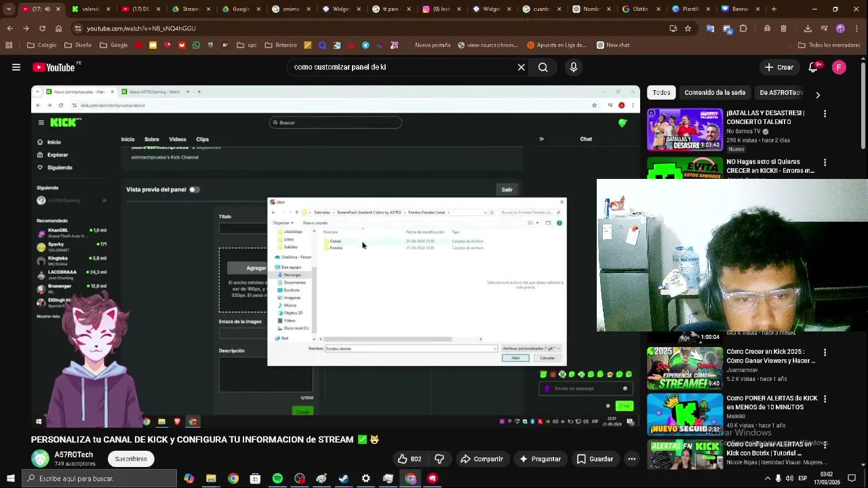Viewport: 868px width, 488px height.
Task: Open Todos los marcadores folder
Action: tap(829, 45)
